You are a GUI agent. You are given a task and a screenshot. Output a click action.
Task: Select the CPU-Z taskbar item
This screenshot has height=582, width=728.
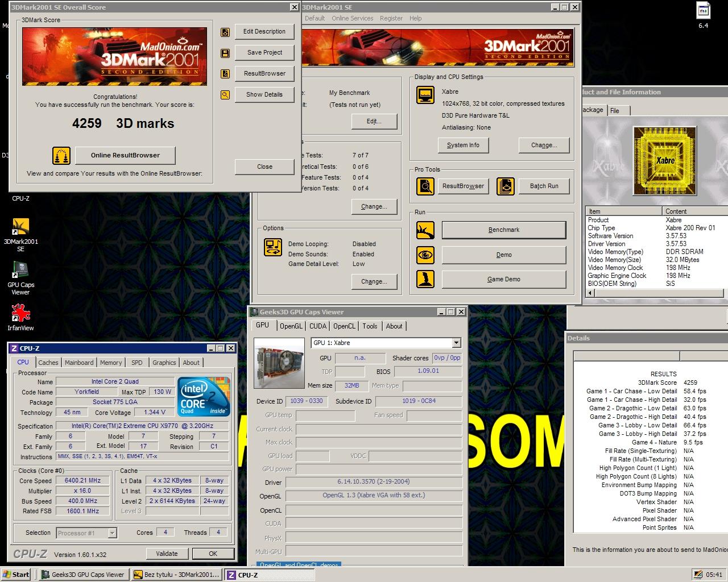tap(269, 575)
